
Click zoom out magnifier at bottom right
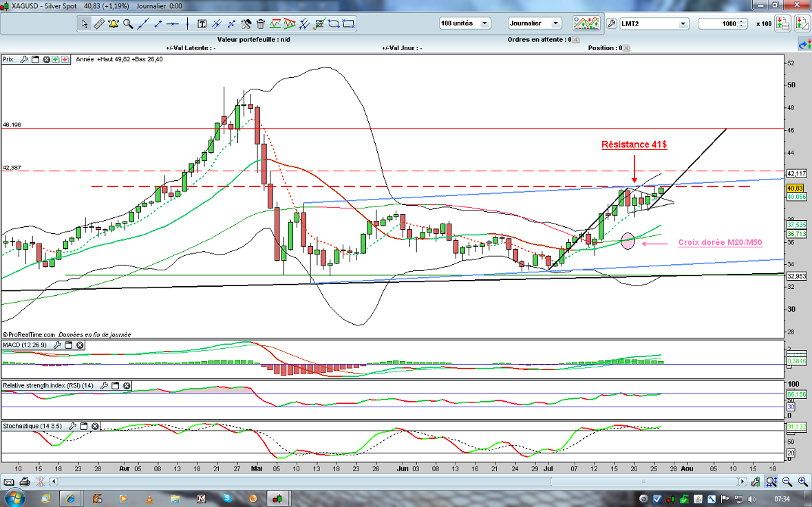[x=785, y=482]
